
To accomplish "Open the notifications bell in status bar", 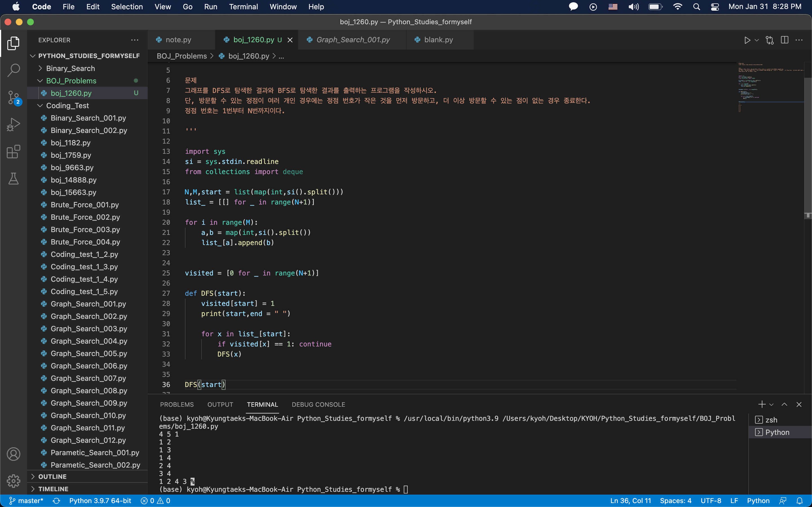I will click(800, 501).
